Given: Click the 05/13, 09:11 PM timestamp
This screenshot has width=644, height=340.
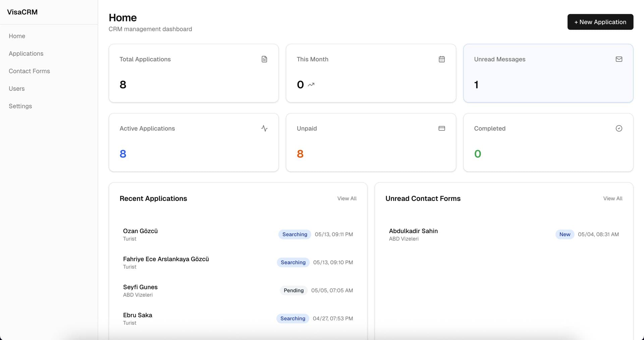Looking at the screenshot, I should click(x=334, y=234).
